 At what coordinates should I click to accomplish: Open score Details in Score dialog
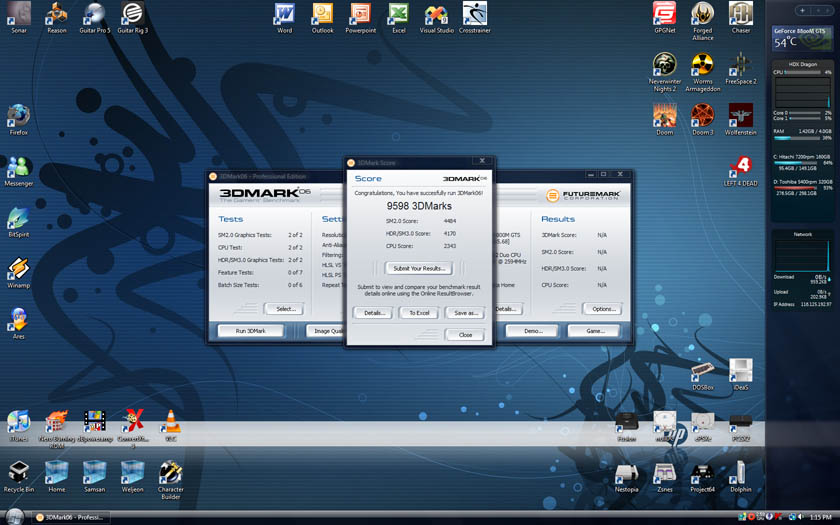pyautogui.click(x=373, y=313)
